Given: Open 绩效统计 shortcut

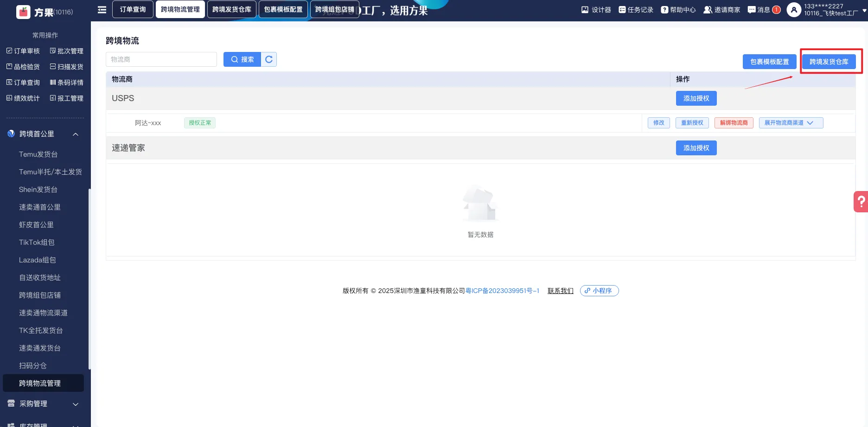Looking at the screenshot, I should (x=23, y=98).
